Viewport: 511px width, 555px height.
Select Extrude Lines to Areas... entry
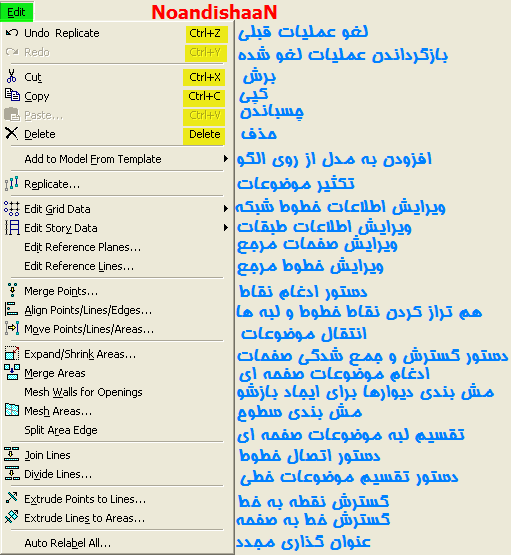pos(85,518)
